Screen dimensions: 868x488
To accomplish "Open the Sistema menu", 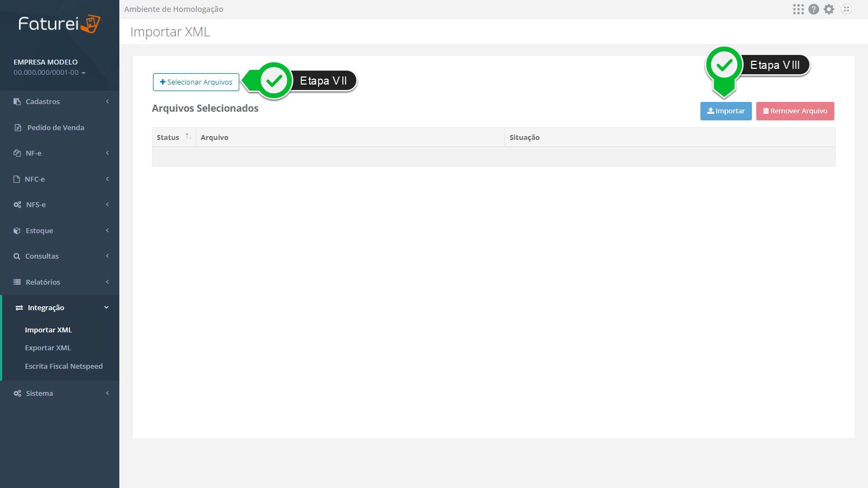I will pos(60,393).
